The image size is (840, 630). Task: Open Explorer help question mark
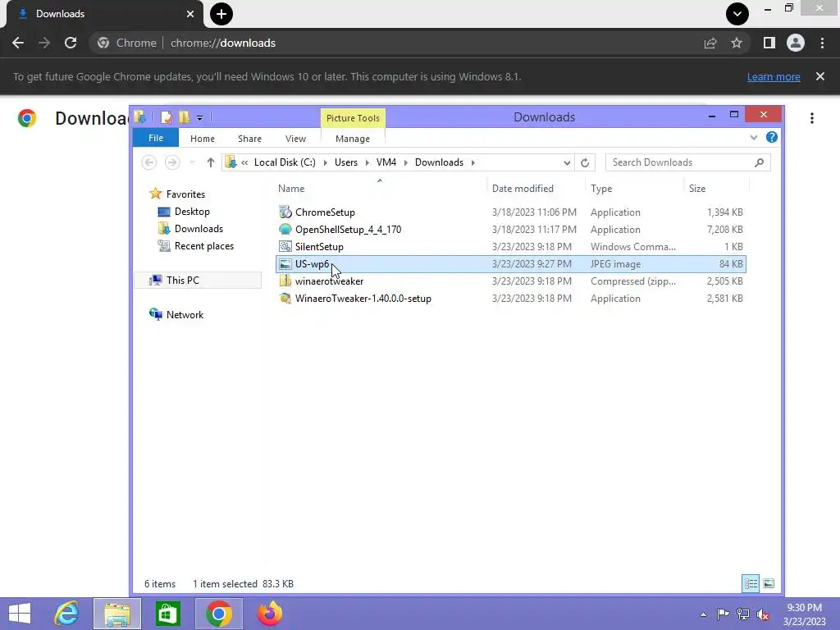[771, 138]
